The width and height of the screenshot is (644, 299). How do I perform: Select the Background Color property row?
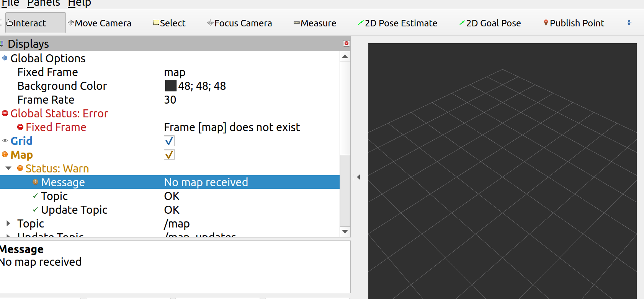pos(170,86)
